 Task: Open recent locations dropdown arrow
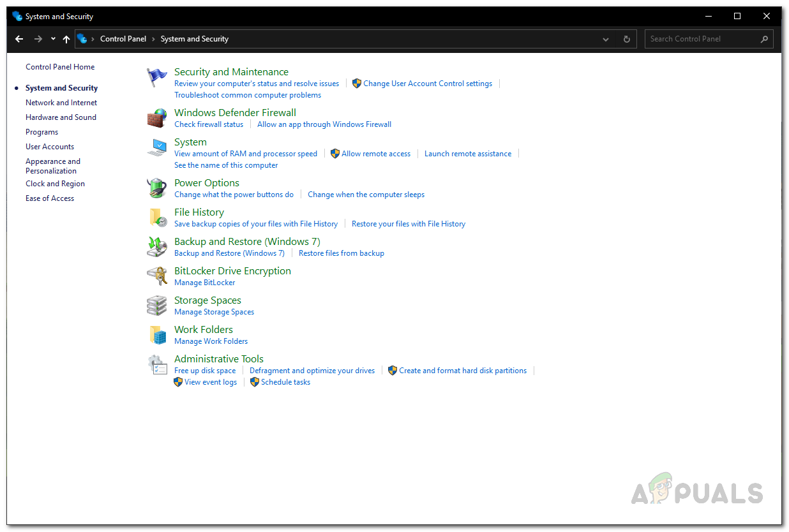click(x=53, y=39)
